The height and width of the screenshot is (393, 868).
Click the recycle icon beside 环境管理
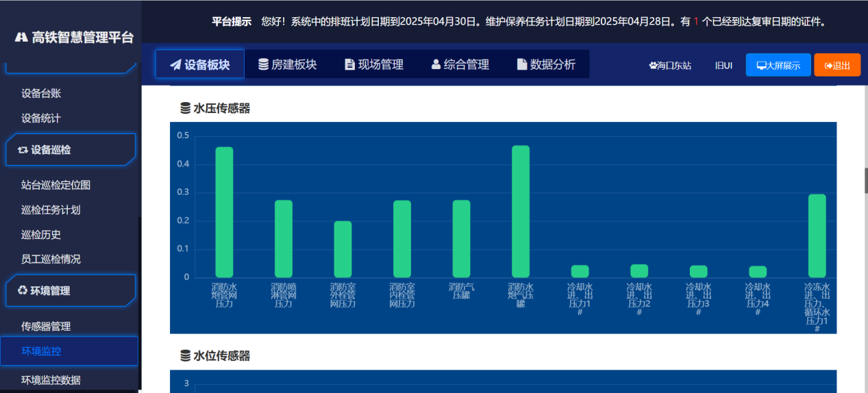click(x=23, y=290)
